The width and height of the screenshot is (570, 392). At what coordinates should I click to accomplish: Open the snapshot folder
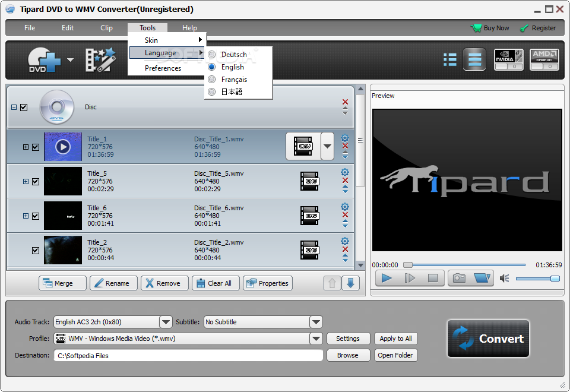[482, 278]
